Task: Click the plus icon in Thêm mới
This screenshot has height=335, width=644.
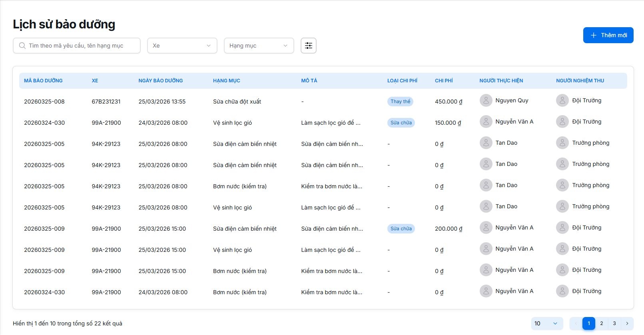Action: 594,35
